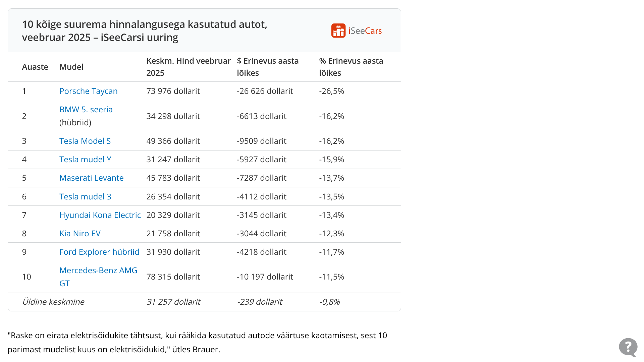The height and width of the screenshot is (362, 644).
Task: Click the % Erinevus aasta lõikes header
Action: tap(351, 67)
